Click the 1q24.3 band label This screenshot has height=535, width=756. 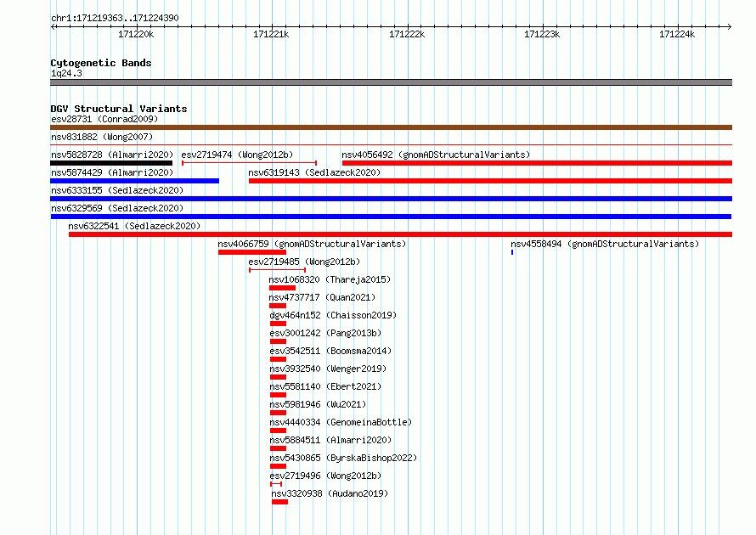tap(66, 73)
